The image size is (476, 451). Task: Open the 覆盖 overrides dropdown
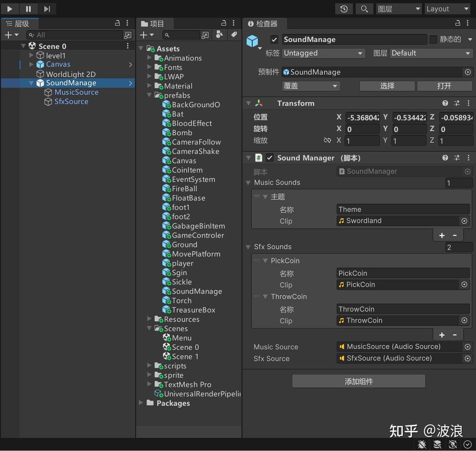coord(311,86)
